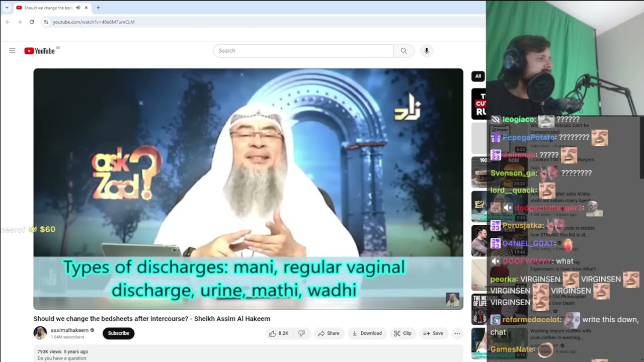This screenshot has height=362, width=644.
Task: Open the assimalhakeem channel avatar
Action: pyautogui.click(x=40, y=333)
